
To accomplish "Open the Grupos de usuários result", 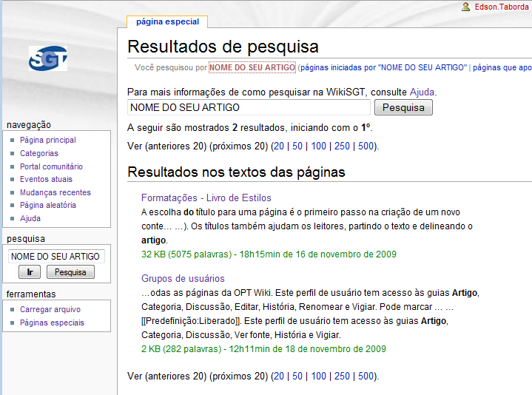I will click(x=182, y=278).
